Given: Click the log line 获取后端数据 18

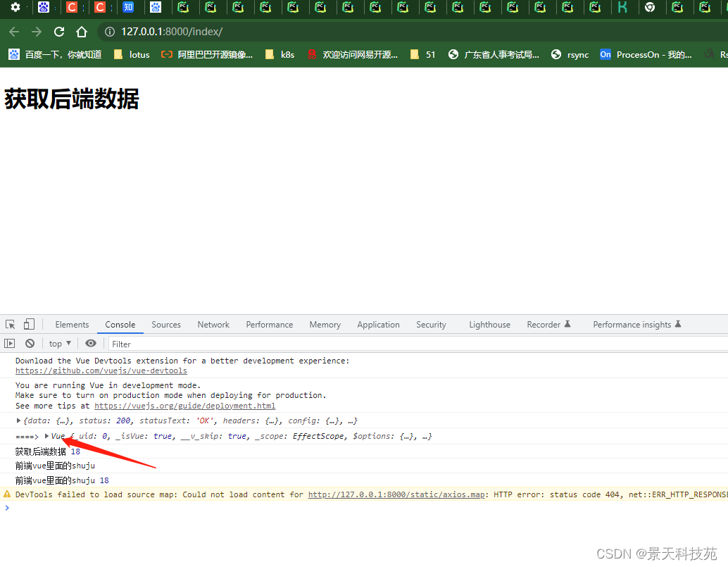Looking at the screenshot, I should (47, 451).
